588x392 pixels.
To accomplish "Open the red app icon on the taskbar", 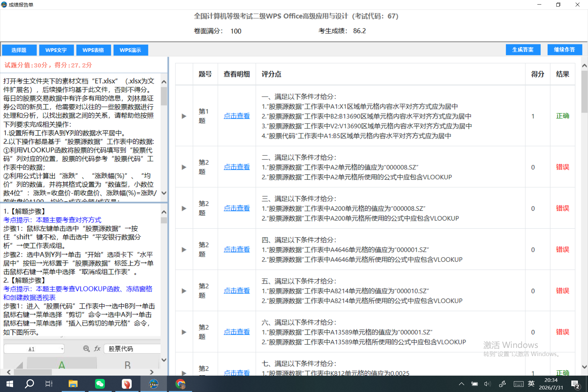I will [x=126, y=384].
